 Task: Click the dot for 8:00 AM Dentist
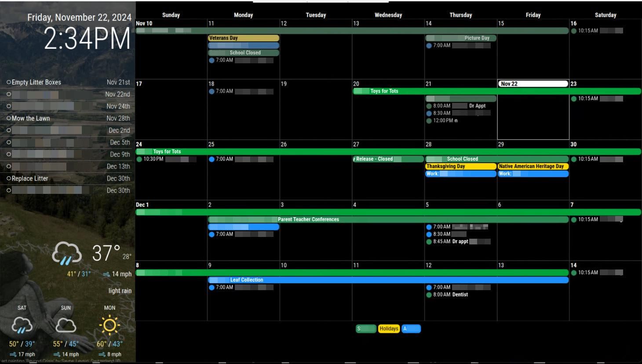coord(429,295)
